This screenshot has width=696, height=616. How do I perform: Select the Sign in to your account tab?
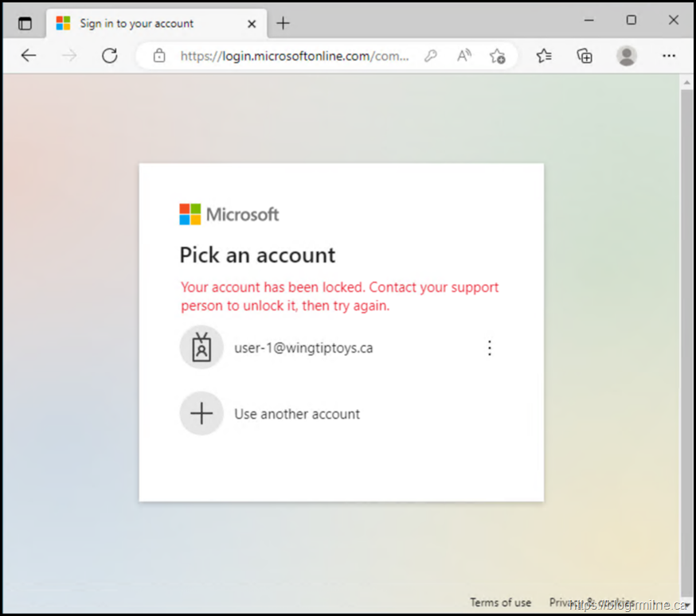coord(135,23)
